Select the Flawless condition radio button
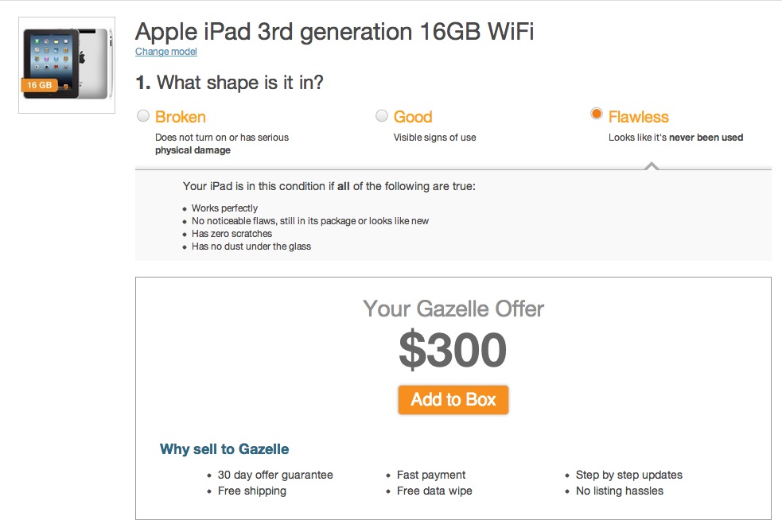 [x=597, y=114]
